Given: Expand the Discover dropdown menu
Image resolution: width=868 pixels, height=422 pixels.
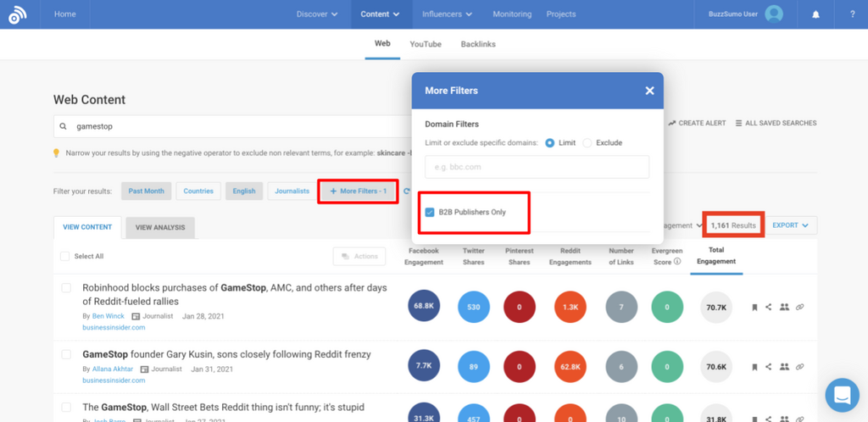Looking at the screenshot, I should (317, 14).
